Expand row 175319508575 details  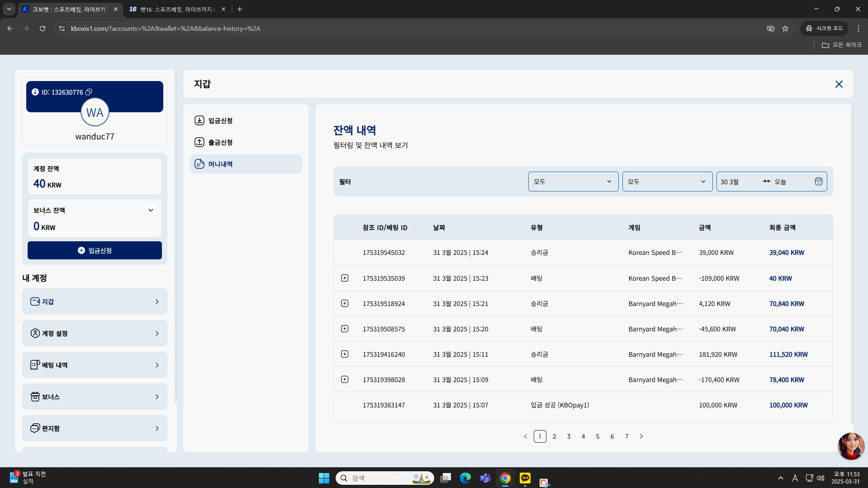345,329
